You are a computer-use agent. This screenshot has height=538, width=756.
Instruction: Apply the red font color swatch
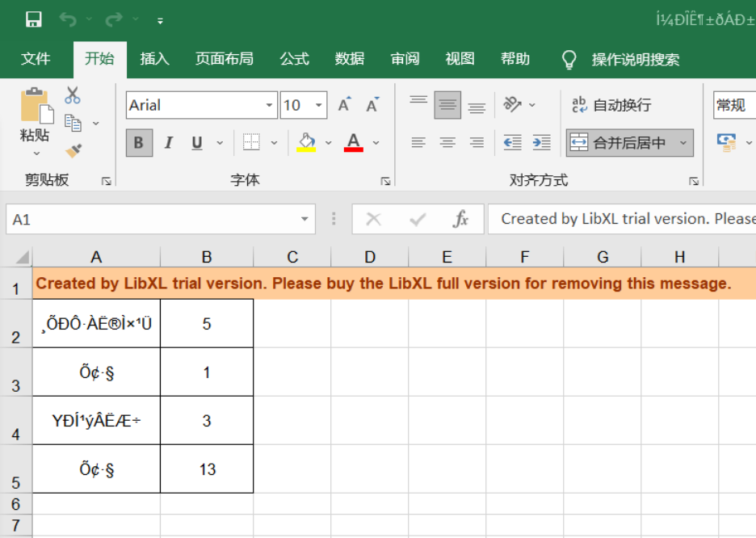pos(353,143)
